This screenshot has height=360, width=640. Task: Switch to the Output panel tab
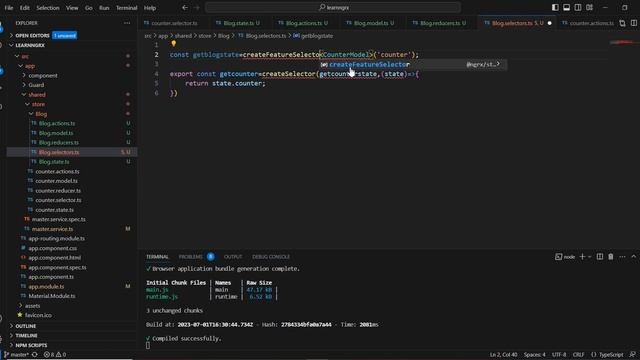[233, 257]
